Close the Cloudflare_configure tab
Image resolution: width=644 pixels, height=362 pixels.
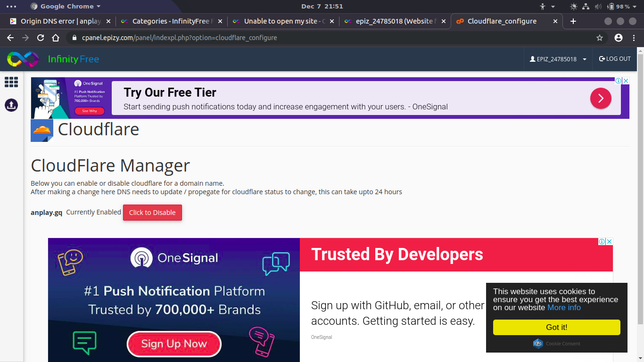click(x=555, y=21)
